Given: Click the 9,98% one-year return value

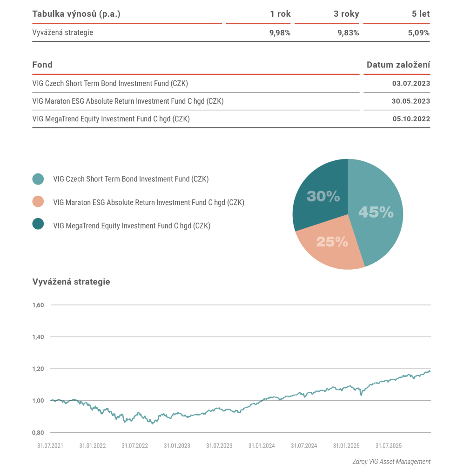Looking at the screenshot, I should (280, 33).
